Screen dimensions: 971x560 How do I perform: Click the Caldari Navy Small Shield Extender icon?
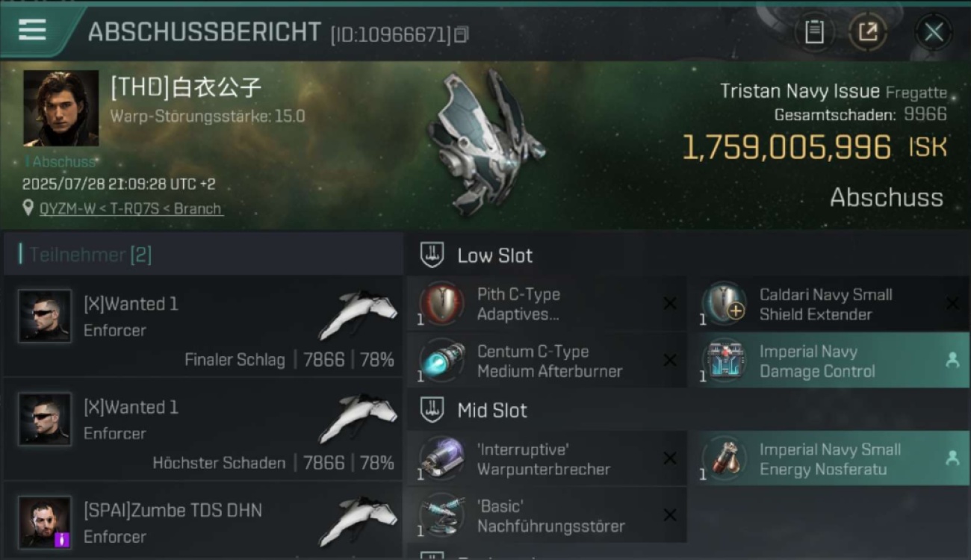pos(724,303)
